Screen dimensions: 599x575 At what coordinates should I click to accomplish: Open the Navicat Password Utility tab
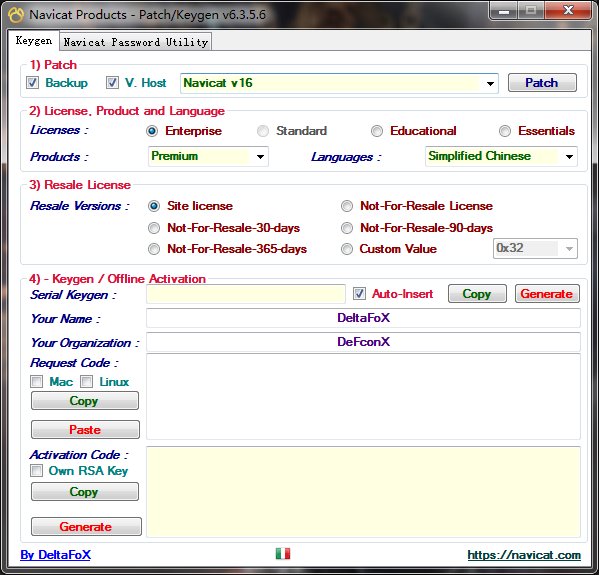pos(136,42)
